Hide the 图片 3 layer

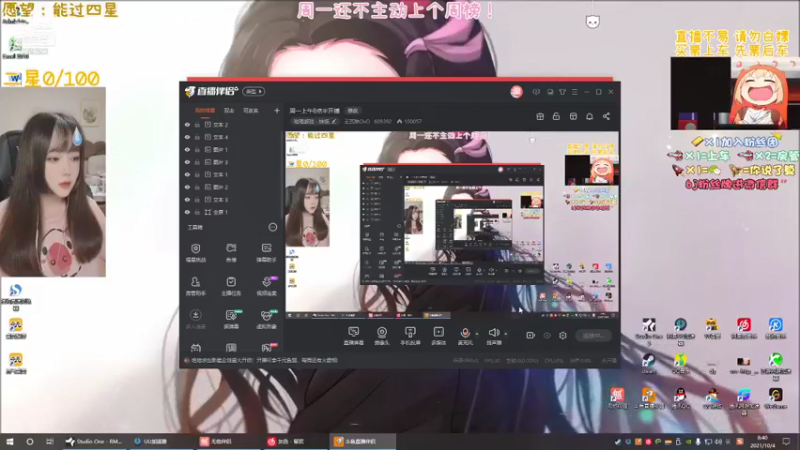tap(187, 162)
